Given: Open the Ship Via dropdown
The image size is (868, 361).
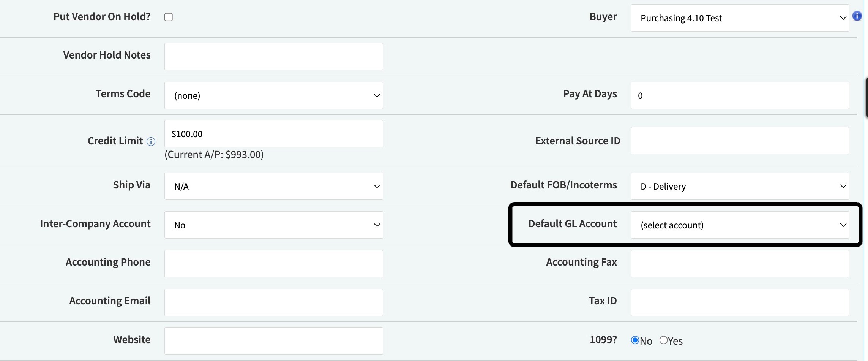Looking at the screenshot, I should click(x=273, y=186).
